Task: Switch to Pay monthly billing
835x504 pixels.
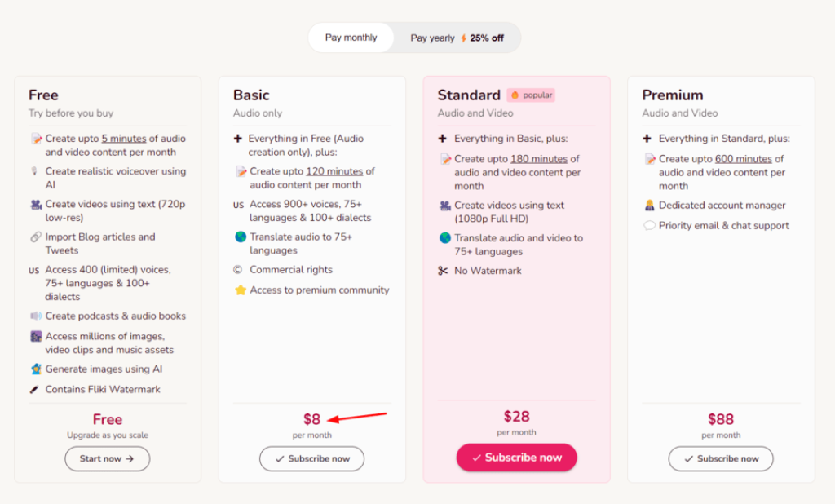Action: [x=351, y=38]
